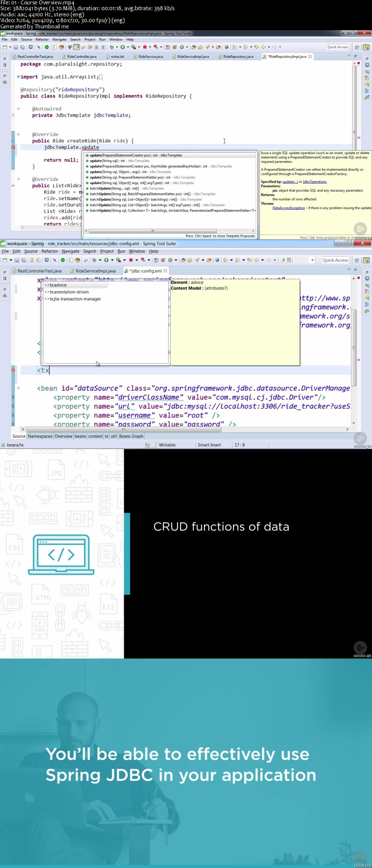Switch to RideService.java tab

point(148,57)
